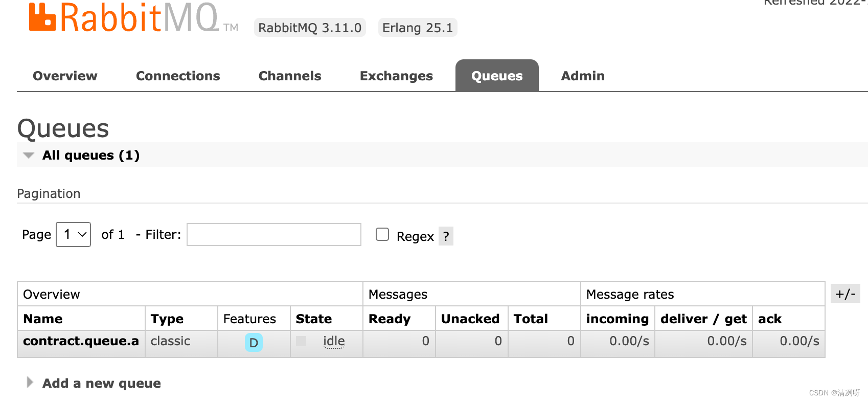The width and height of the screenshot is (868, 401).
Task: Click the D durable feature badge
Action: click(254, 343)
